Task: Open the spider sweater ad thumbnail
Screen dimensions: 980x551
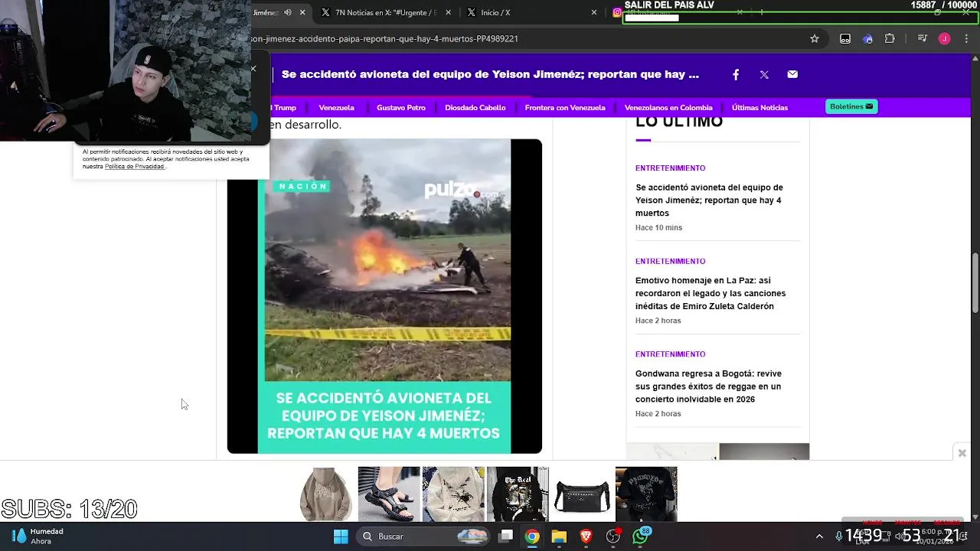Action: tap(453, 494)
